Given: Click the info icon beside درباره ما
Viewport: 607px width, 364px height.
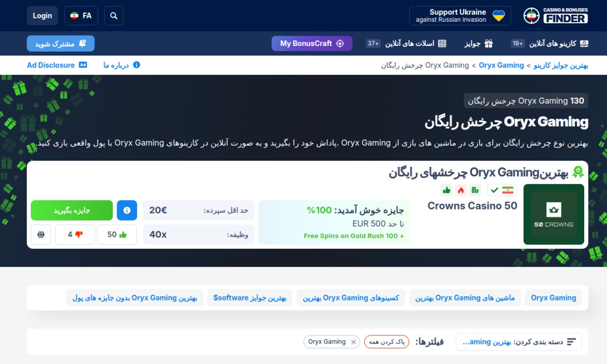Looking at the screenshot, I should 137,65.
